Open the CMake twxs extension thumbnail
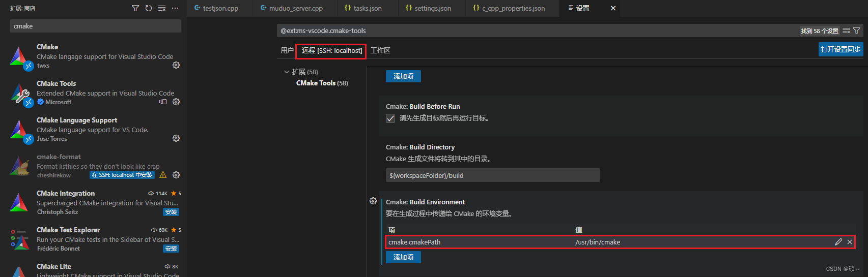 [19, 57]
